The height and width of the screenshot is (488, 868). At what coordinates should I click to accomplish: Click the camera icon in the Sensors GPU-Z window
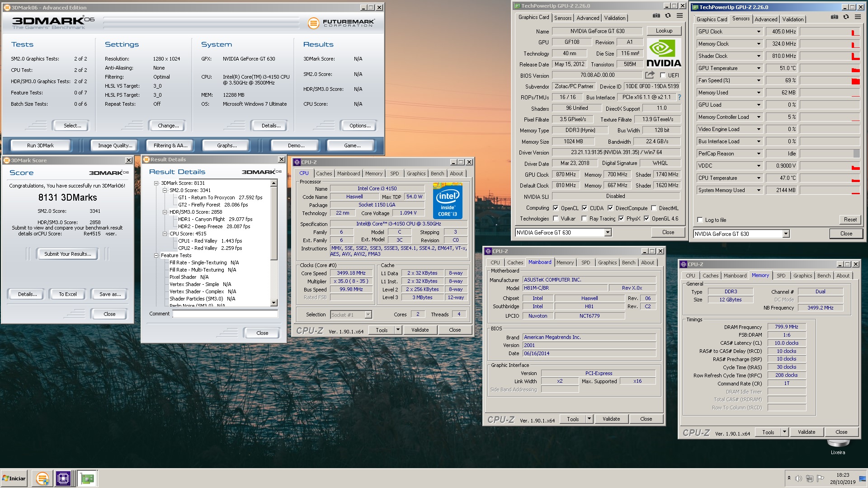(x=834, y=17)
